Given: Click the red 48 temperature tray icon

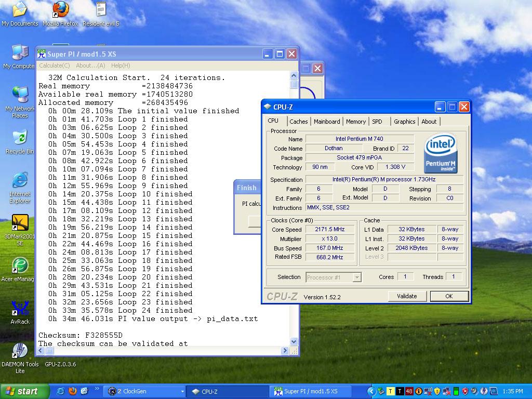Looking at the screenshot, I should pyautogui.click(x=409, y=391).
